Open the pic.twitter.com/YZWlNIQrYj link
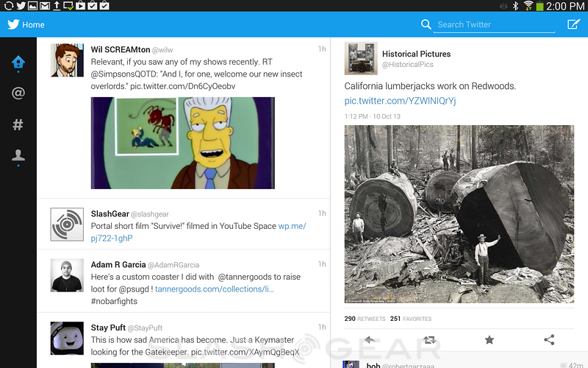588x368 pixels. (400, 101)
